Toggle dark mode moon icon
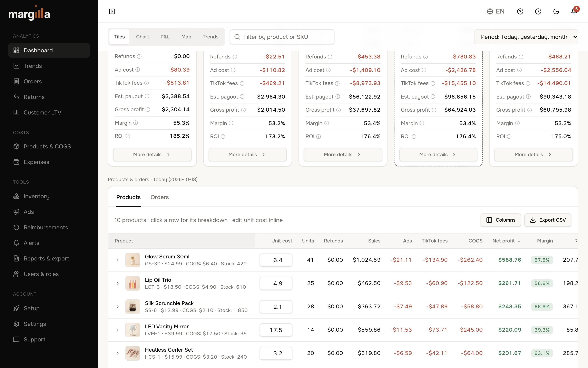 click(556, 11)
